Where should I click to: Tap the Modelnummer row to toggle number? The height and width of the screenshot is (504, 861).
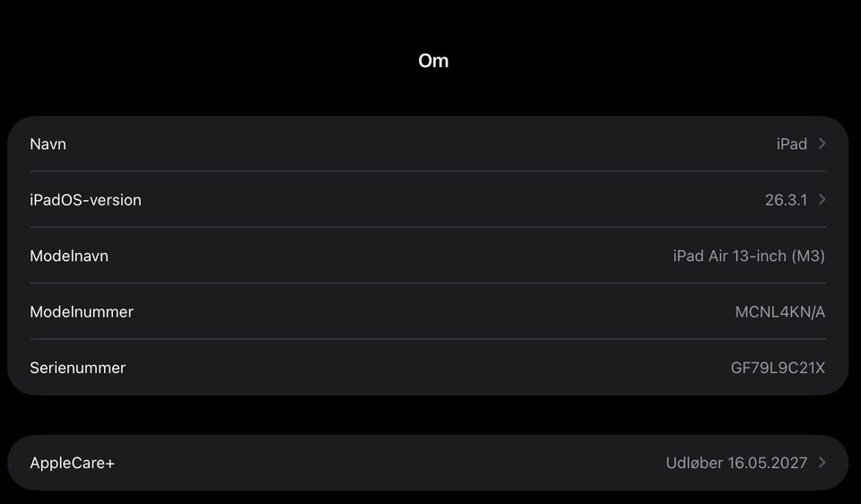tap(428, 312)
